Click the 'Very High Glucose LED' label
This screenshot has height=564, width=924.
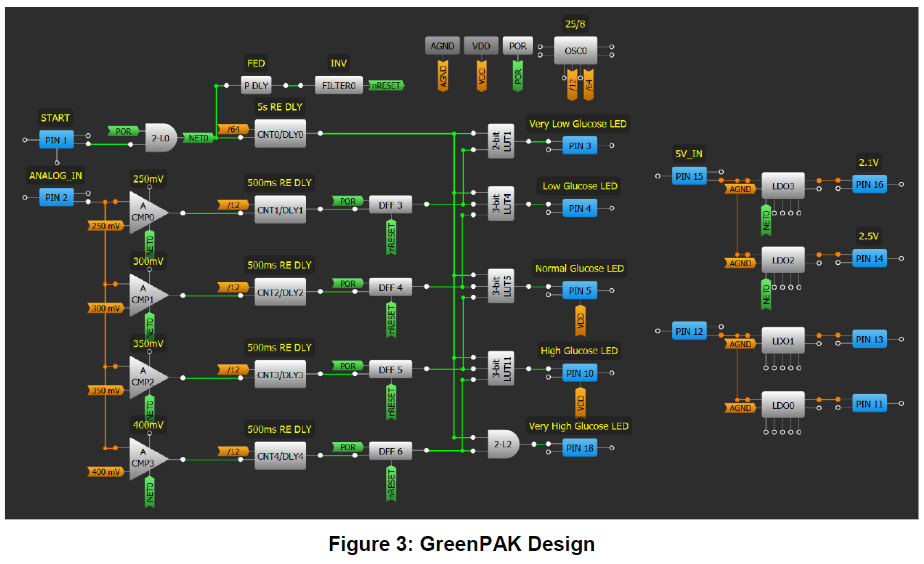pyautogui.click(x=578, y=426)
